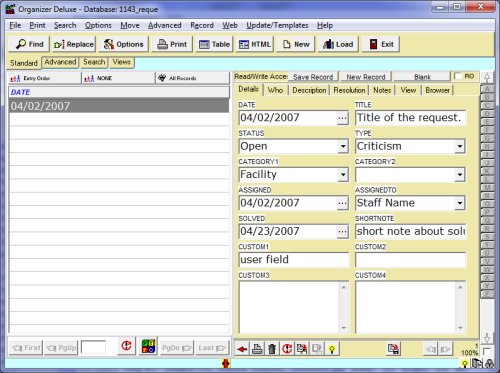The height and width of the screenshot is (373, 500).
Task: Click the save record disk icon
Action: click(x=394, y=349)
